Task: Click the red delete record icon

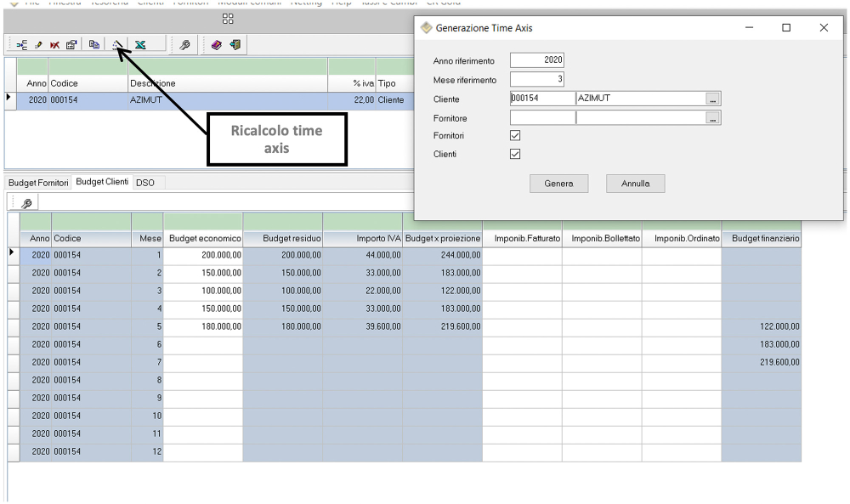Action: [54, 45]
